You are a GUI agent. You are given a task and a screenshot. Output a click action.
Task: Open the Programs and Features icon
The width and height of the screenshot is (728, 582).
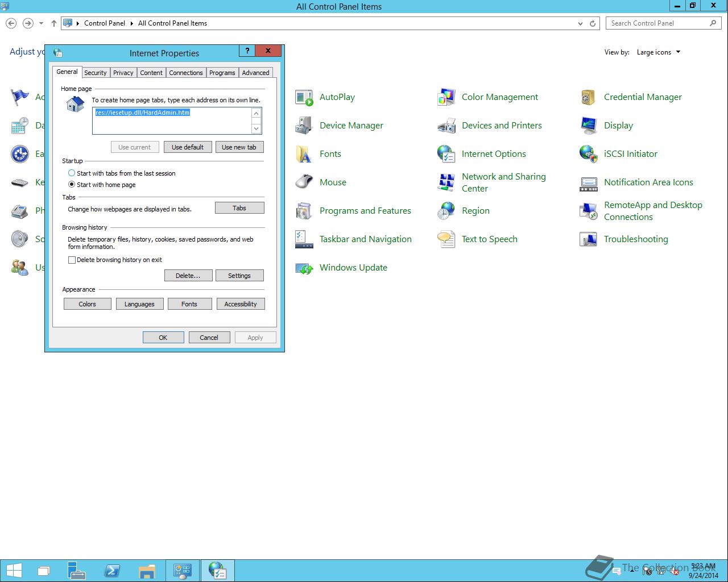(x=304, y=211)
